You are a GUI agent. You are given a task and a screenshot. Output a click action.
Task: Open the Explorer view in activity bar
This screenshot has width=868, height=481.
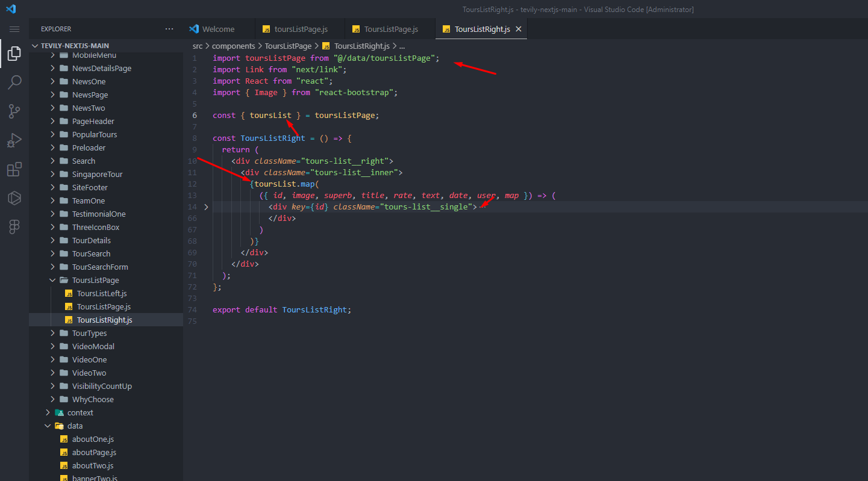pyautogui.click(x=14, y=54)
